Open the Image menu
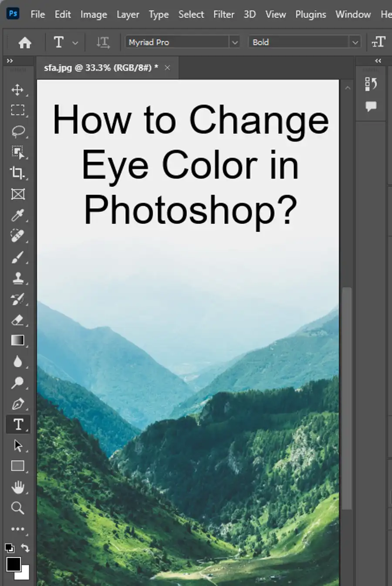This screenshot has height=586, width=392. (94, 14)
